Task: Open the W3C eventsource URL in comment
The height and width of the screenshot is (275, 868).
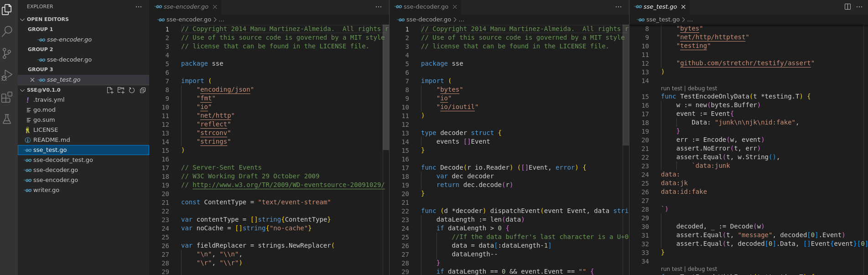Action: [288, 185]
